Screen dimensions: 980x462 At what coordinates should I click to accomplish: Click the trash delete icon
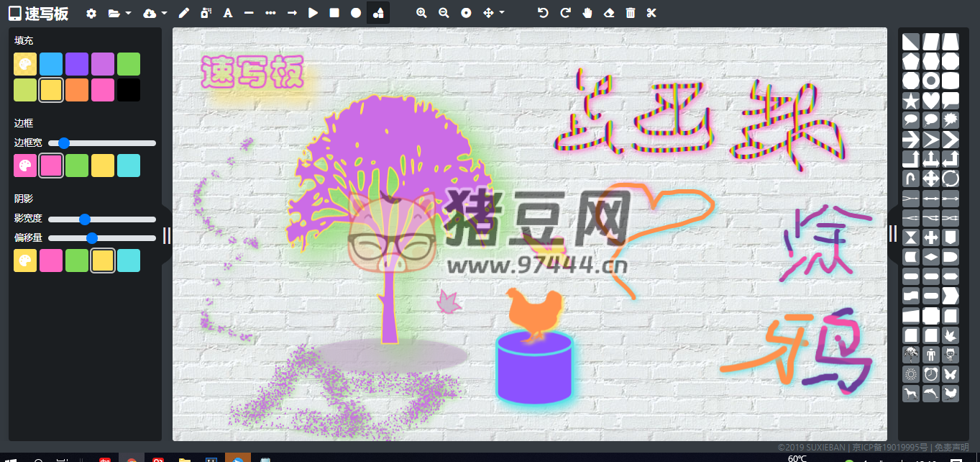click(629, 13)
